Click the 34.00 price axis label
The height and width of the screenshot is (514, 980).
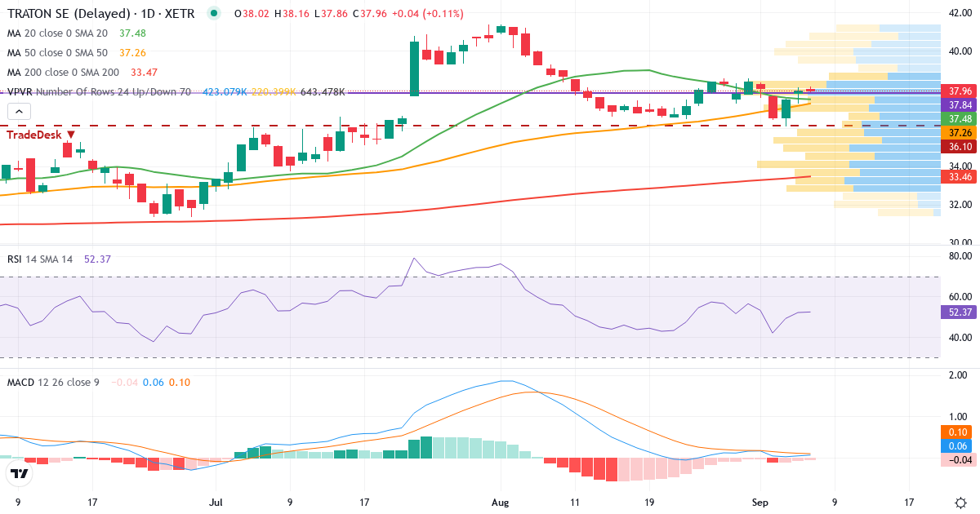coord(959,166)
